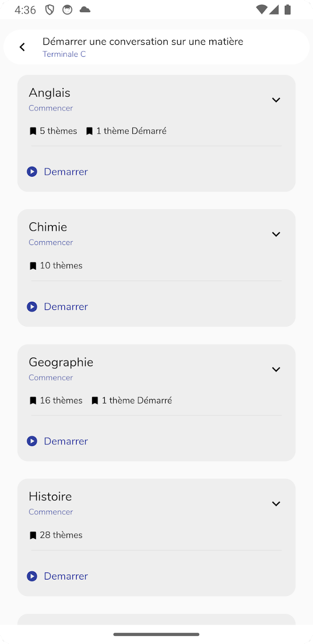
Task: Select the Histoire card title
Action: click(50, 496)
